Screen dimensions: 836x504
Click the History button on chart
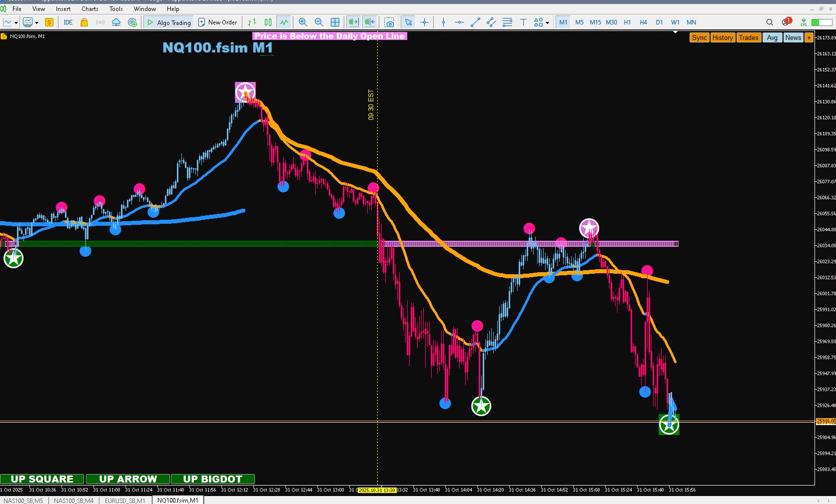723,37
